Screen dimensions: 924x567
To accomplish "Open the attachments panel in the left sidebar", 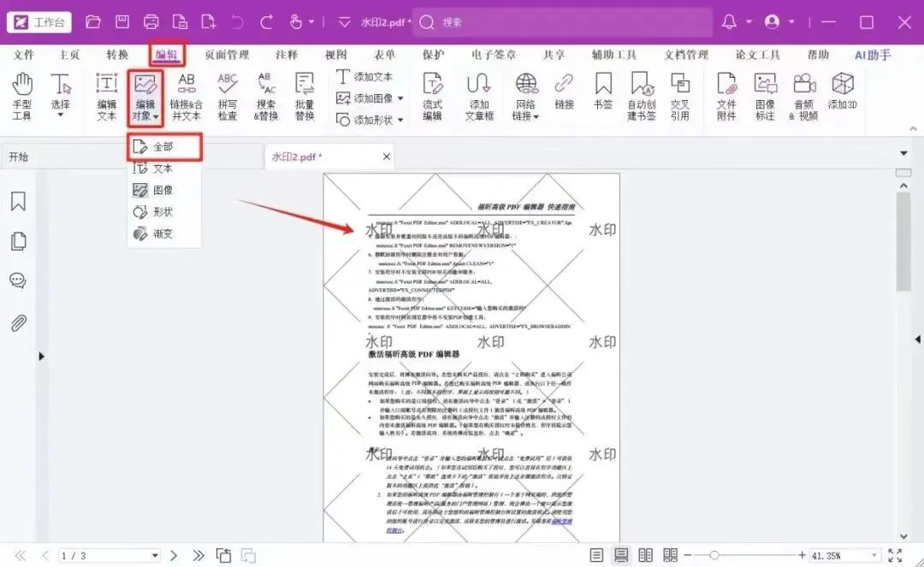I will click(x=18, y=322).
